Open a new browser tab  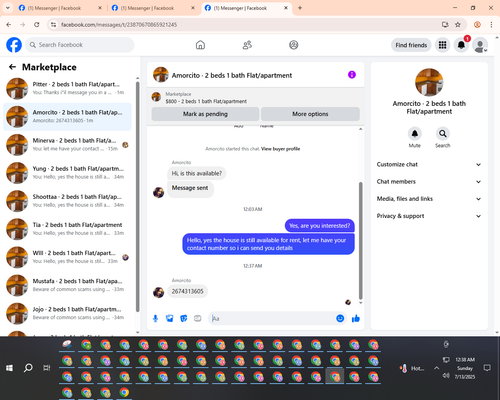(x=300, y=8)
